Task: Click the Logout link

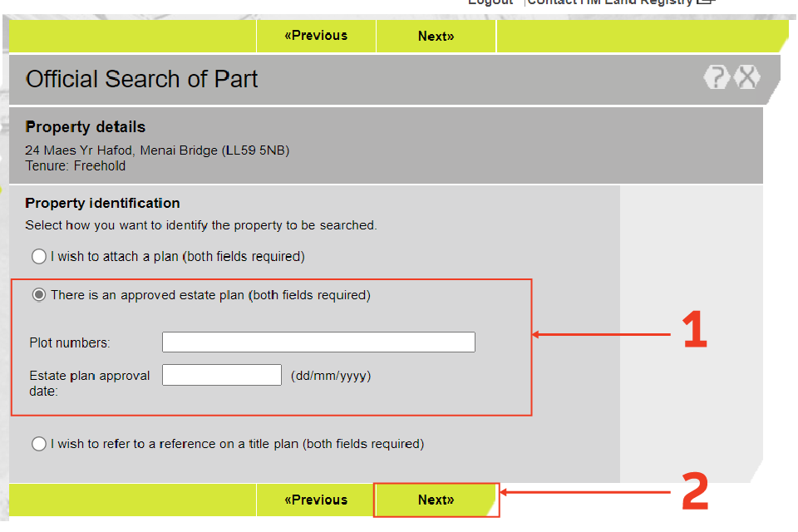Action: [490, 2]
